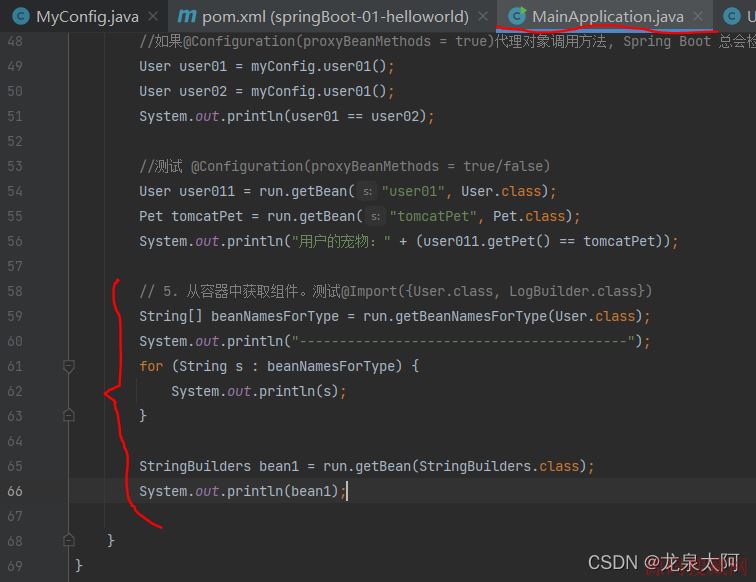Click the fold end marker at line 63
Viewport: 756px width, 582px height.
(x=69, y=415)
